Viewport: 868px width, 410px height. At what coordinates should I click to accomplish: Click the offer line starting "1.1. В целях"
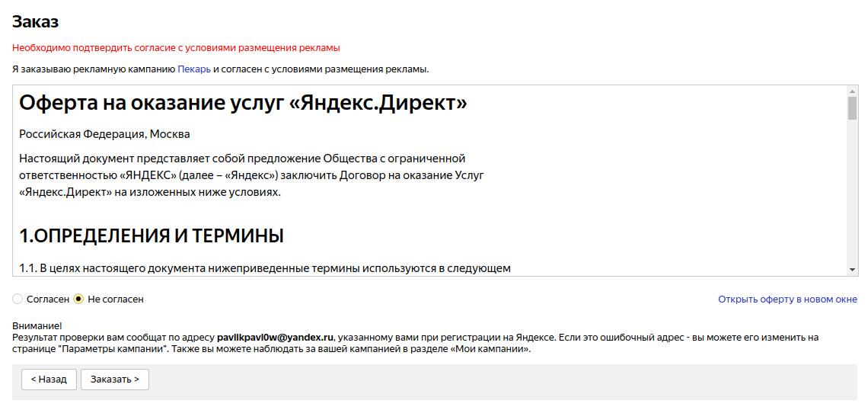(x=265, y=269)
